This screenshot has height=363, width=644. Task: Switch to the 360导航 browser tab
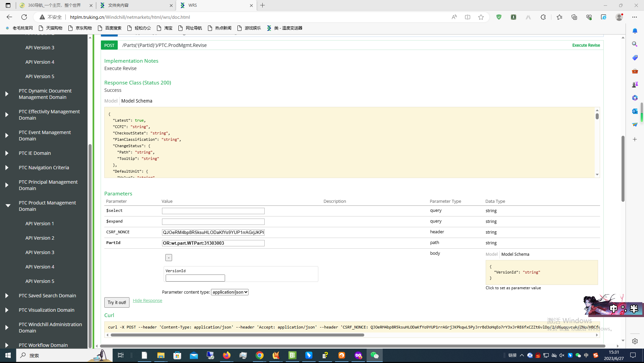coord(56,5)
